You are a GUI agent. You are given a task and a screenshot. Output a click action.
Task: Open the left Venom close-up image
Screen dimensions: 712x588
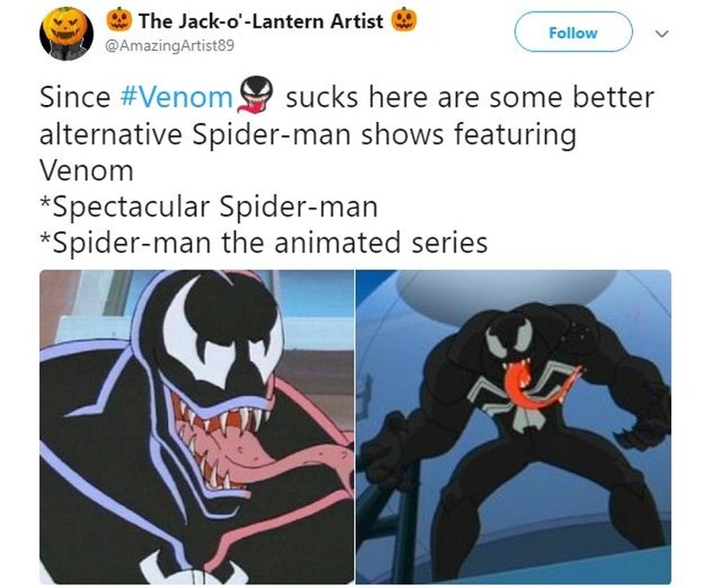197,427
